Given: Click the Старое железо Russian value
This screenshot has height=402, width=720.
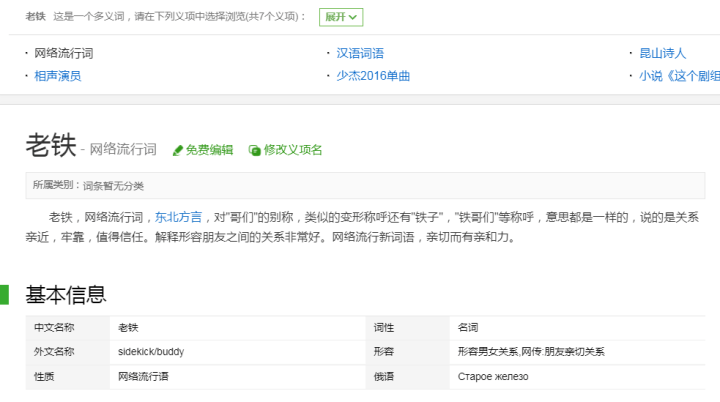Looking at the screenshot, I should pyautogui.click(x=493, y=377).
